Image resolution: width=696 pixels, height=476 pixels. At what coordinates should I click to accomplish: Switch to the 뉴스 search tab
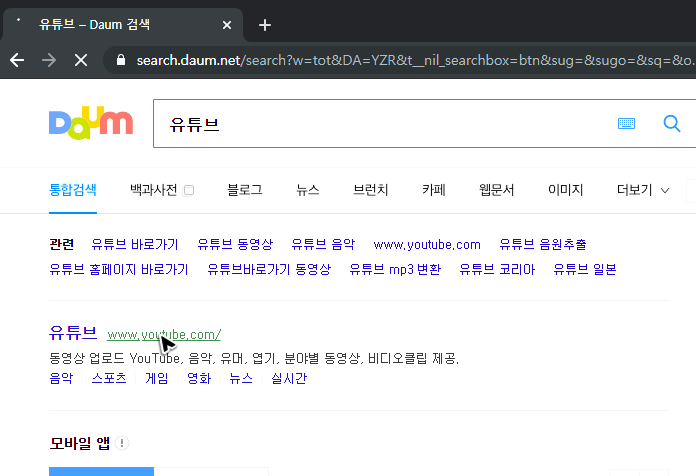(308, 190)
